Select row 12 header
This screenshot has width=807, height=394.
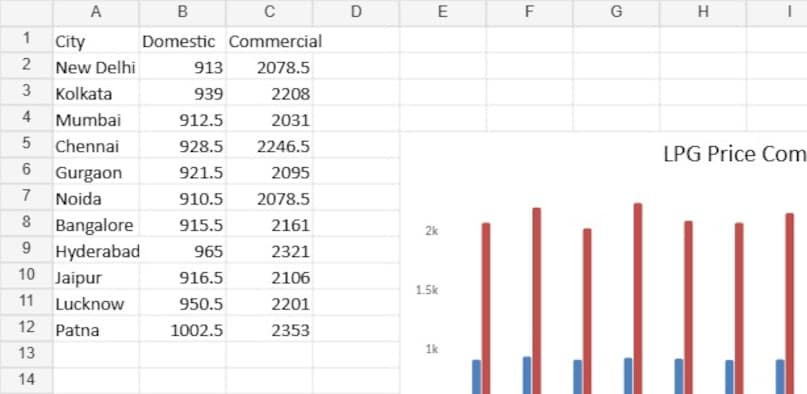click(x=26, y=328)
